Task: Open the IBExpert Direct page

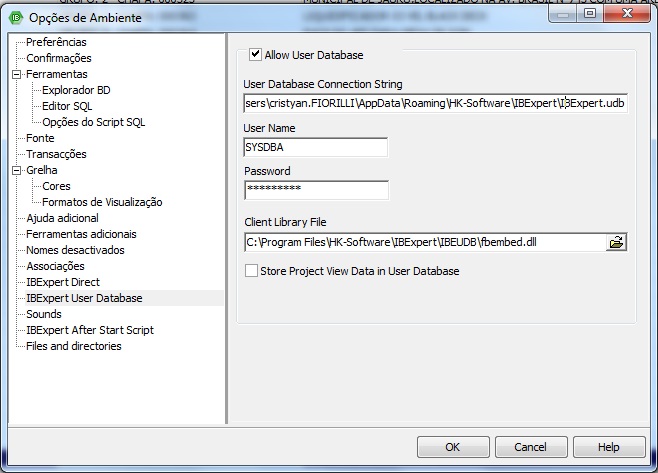Action: 62,282
